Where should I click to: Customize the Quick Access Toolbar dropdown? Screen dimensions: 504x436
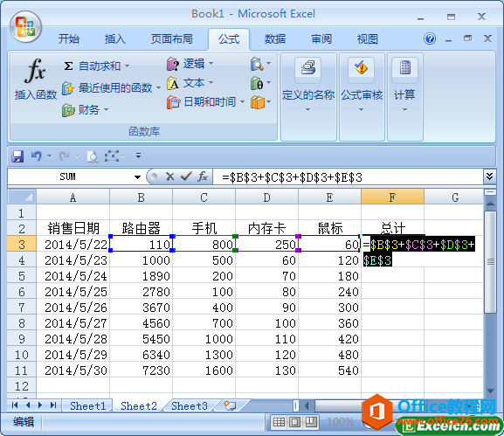tap(139, 156)
